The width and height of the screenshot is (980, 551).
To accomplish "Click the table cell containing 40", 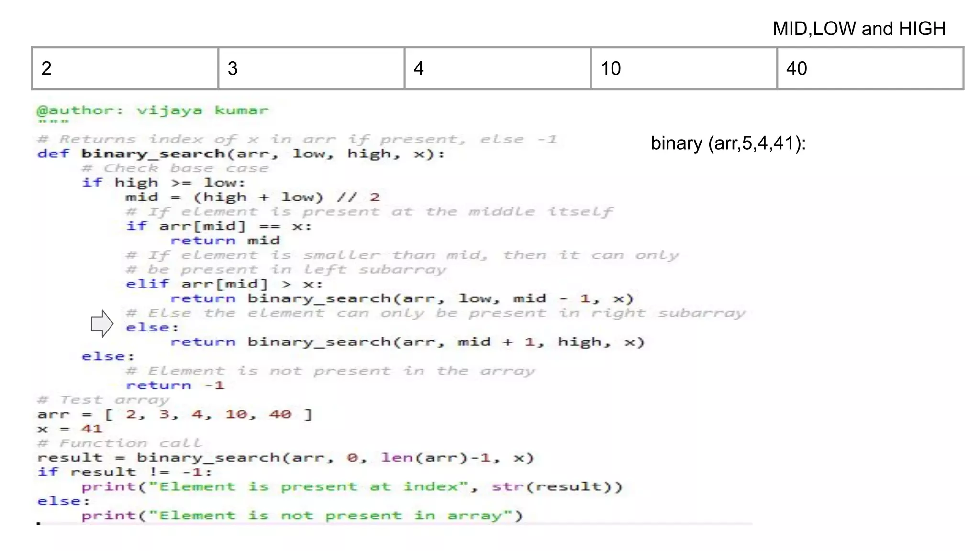I will (870, 68).
